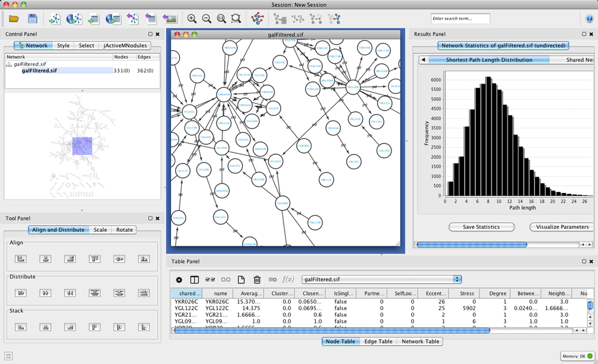Viewport: 598px width, 364px height.
Task: Float the Results Panel window
Action: (584, 34)
